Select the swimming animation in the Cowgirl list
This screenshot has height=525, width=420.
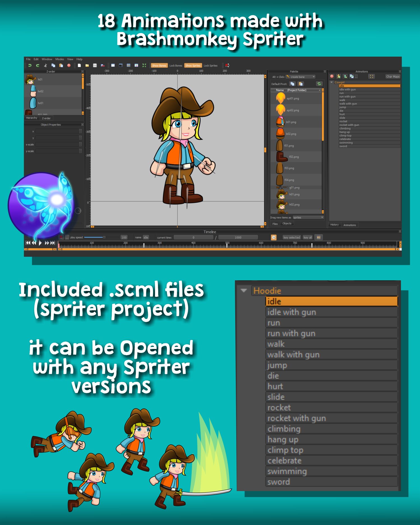coord(346,143)
